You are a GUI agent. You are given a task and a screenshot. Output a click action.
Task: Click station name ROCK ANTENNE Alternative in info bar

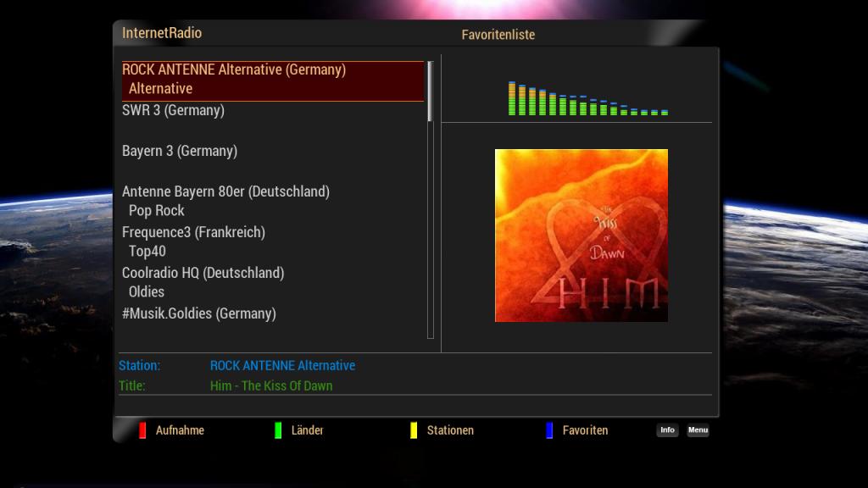(282, 366)
